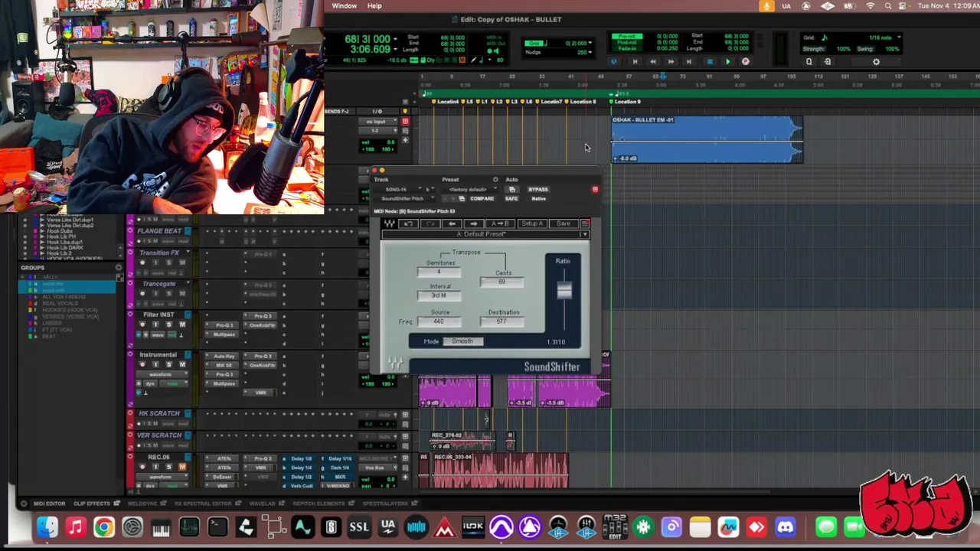This screenshot has height=551, width=980.
Task: Click Play in the Pro Tools transport
Action: click(x=727, y=62)
